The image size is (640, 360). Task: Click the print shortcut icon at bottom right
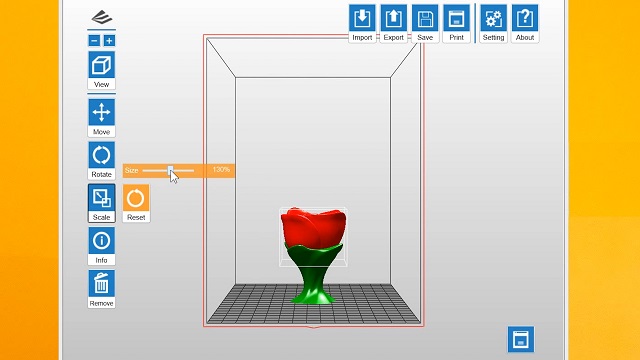coord(521,339)
